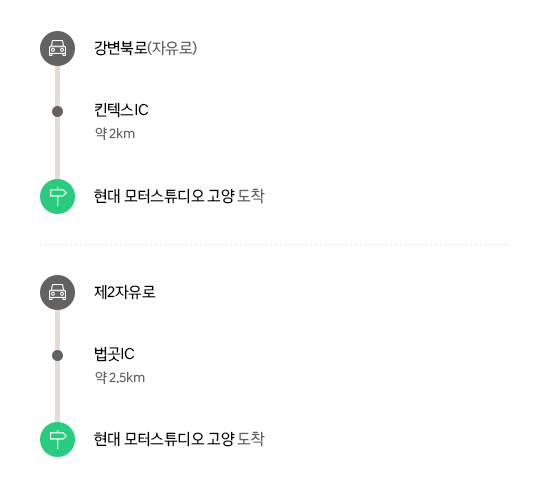Screen dimensions: 548x485
Task: Select the 제2자유로 route title
Action: coord(125,292)
